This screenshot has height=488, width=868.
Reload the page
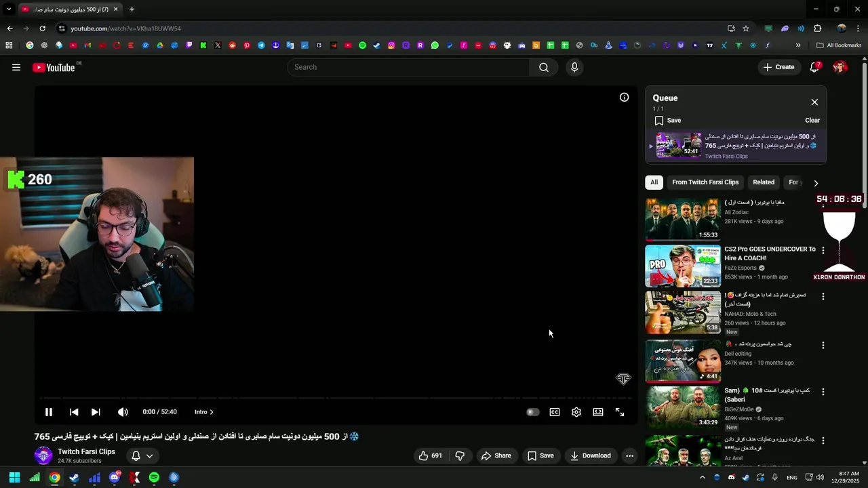pos(42,28)
